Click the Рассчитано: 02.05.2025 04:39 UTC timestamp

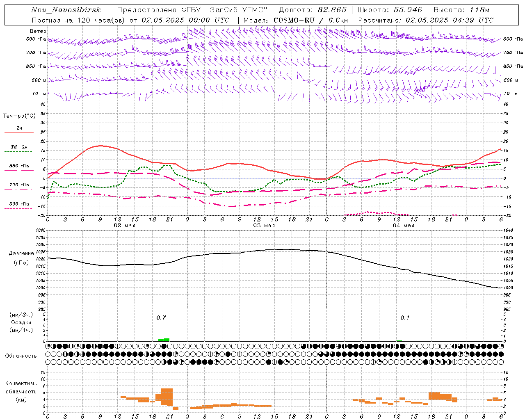coord(426,20)
